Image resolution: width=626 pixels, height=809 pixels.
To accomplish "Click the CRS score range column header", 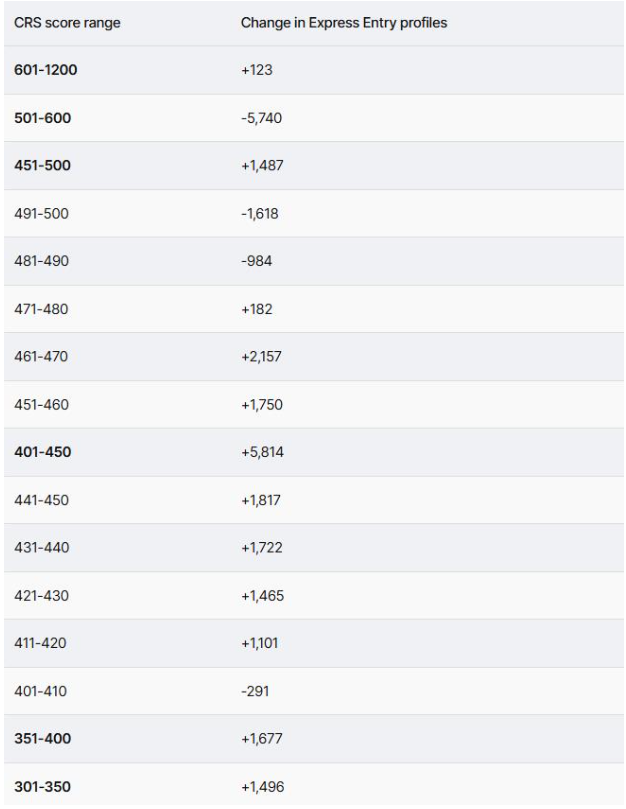I will pos(67,23).
